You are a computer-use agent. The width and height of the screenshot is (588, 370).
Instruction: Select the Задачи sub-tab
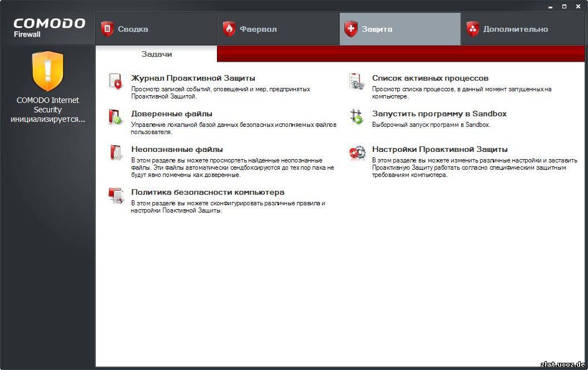[x=156, y=54]
